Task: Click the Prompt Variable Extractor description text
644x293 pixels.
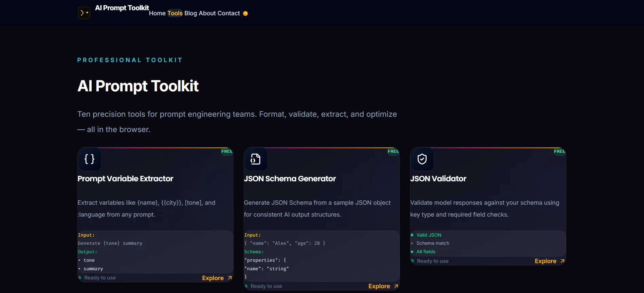Action: [x=147, y=208]
